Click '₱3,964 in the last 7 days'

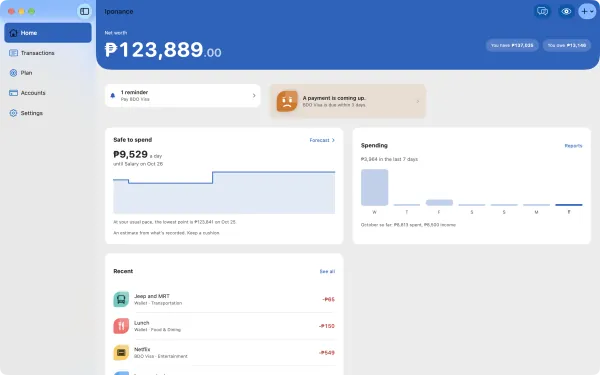pos(389,159)
